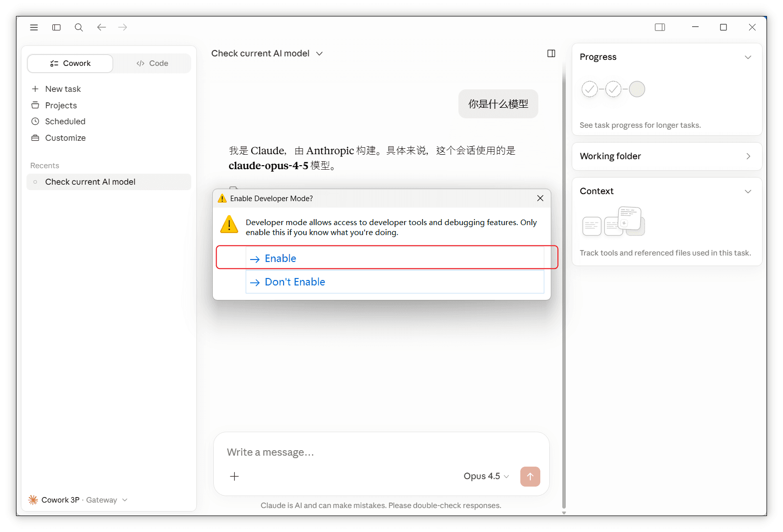
Task: Click the Cowork 3P starburst logo
Action: click(x=33, y=500)
